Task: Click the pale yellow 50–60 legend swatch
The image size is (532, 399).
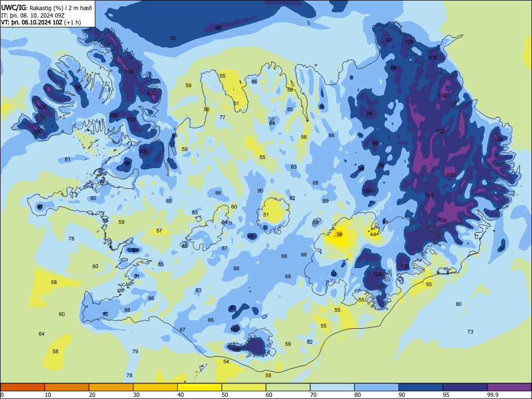Action: tap(244, 387)
